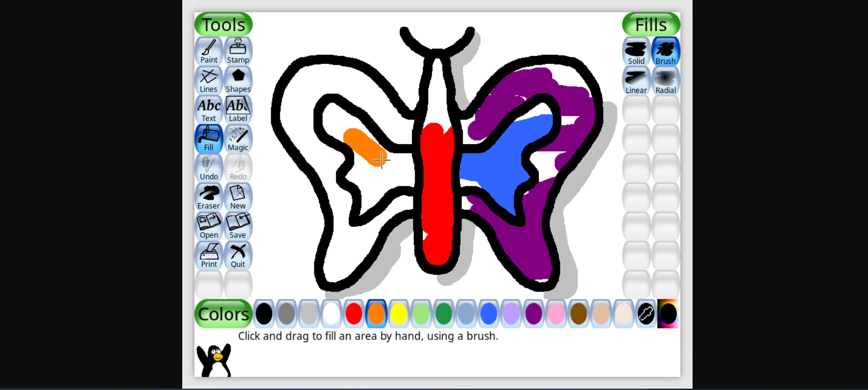Pick the orange color swatch
This screenshot has height=390, width=868.
[x=376, y=314]
